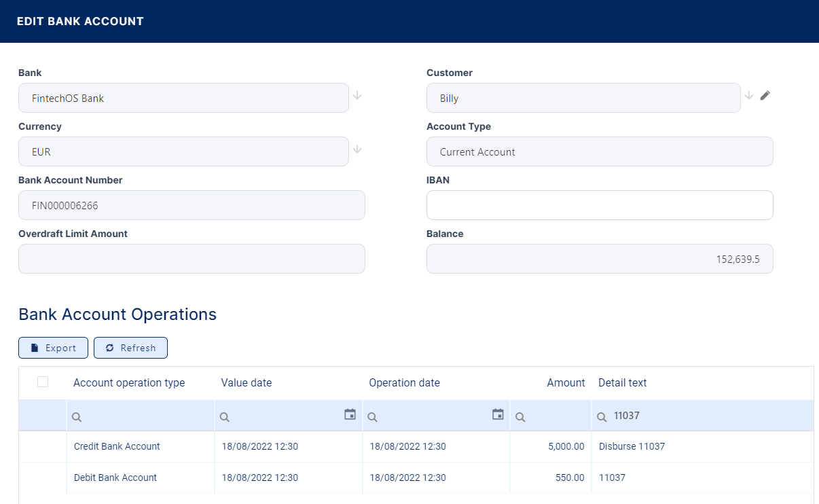819x504 pixels.
Task: Expand the Currency dropdown arrow
Action: point(357,149)
